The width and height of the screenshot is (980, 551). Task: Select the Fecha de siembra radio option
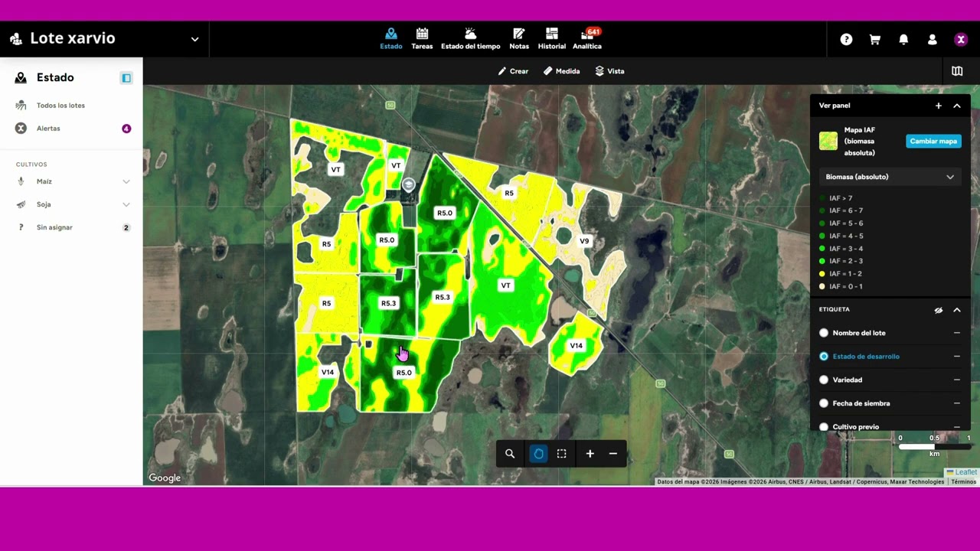pos(824,403)
